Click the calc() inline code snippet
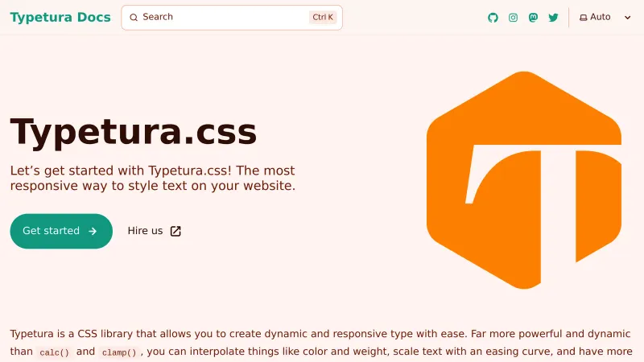This screenshot has width=644, height=362. pyautogui.click(x=56, y=352)
